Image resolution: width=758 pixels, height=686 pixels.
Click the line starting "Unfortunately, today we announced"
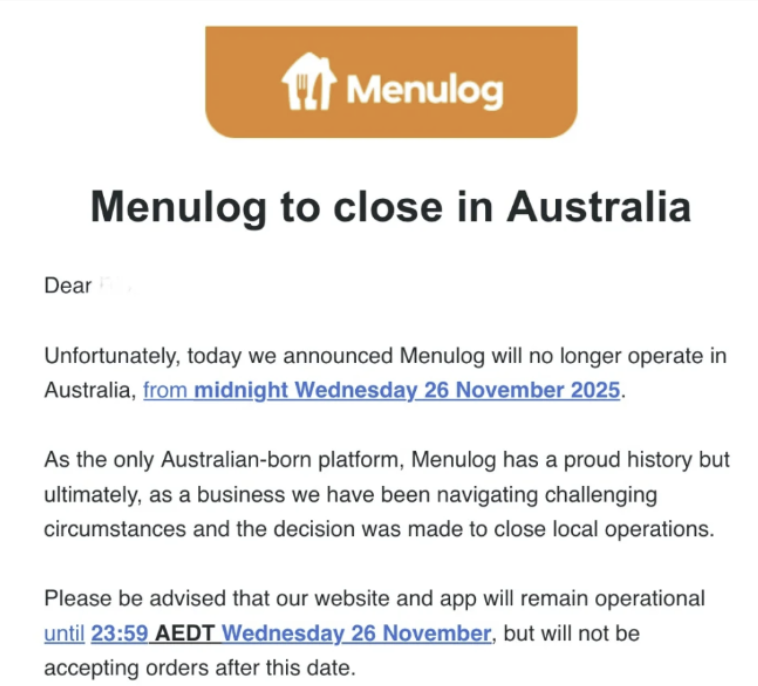pyautogui.click(x=385, y=356)
